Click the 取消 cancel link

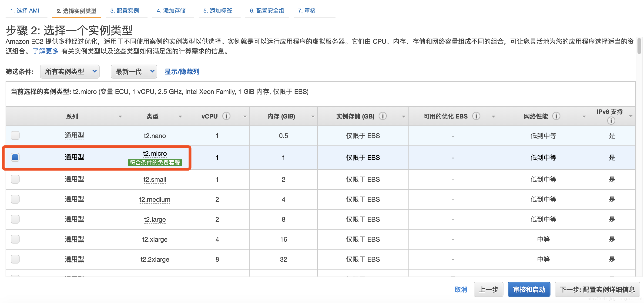coord(460,290)
